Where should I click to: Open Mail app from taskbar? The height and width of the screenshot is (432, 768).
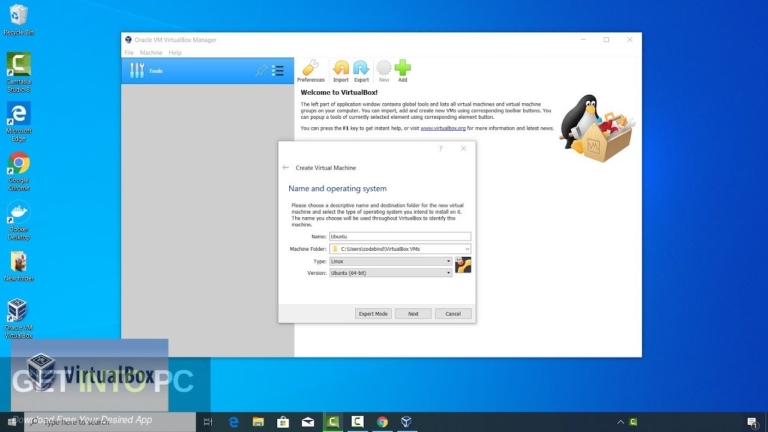(x=308, y=422)
